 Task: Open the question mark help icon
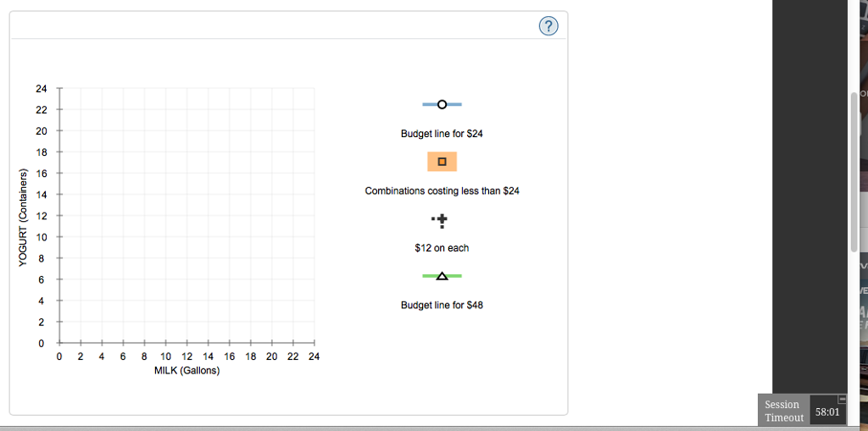point(548,27)
